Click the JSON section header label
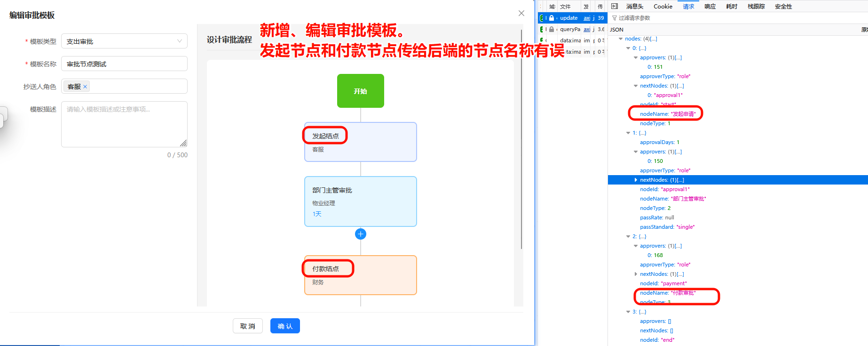The width and height of the screenshot is (868, 346). click(x=616, y=29)
